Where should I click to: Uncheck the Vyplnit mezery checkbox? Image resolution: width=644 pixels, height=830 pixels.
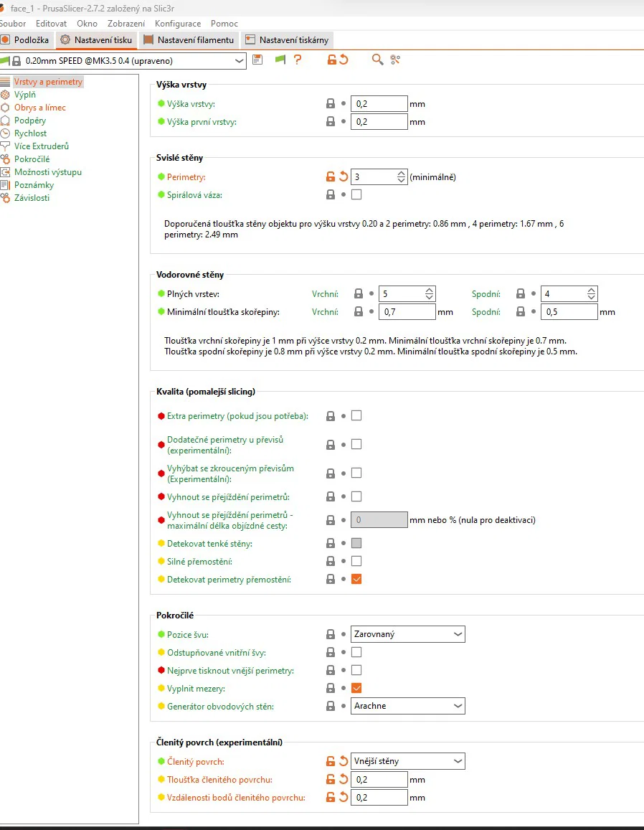pyautogui.click(x=356, y=688)
